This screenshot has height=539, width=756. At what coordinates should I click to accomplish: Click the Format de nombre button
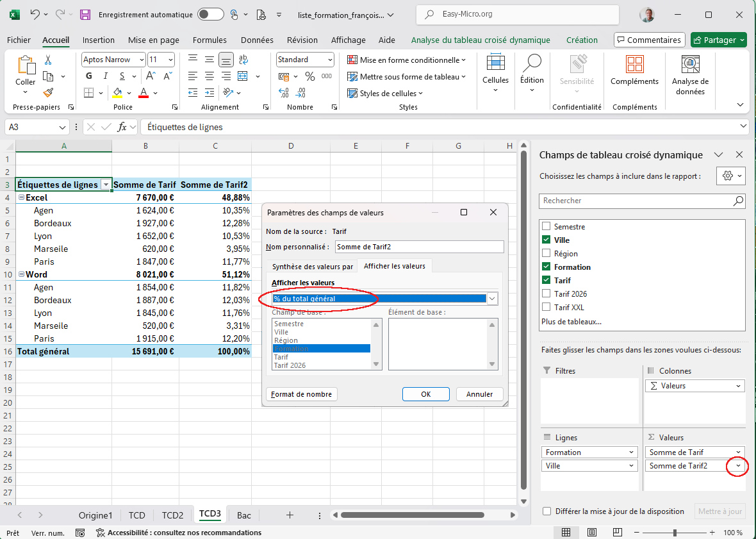tap(301, 394)
